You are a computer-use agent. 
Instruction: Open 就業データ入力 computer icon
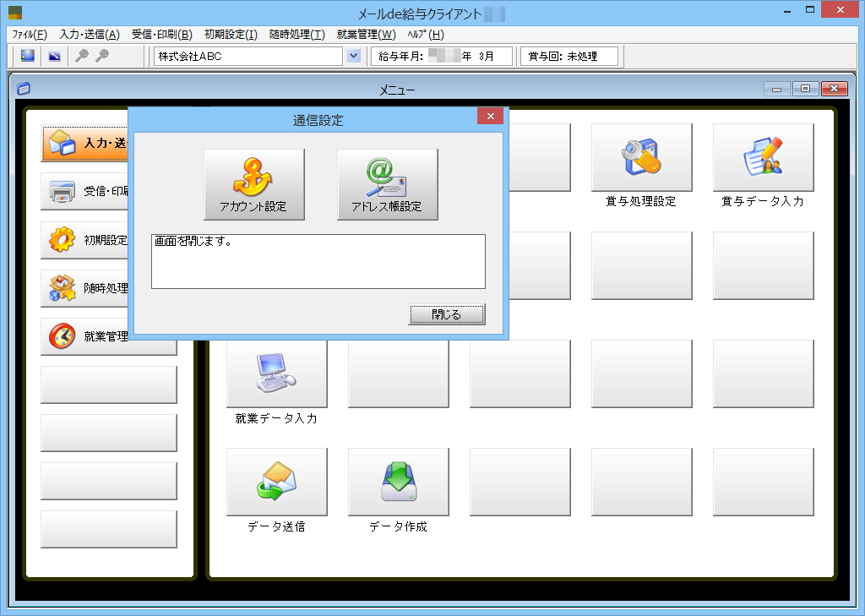click(x=276, y=373)
